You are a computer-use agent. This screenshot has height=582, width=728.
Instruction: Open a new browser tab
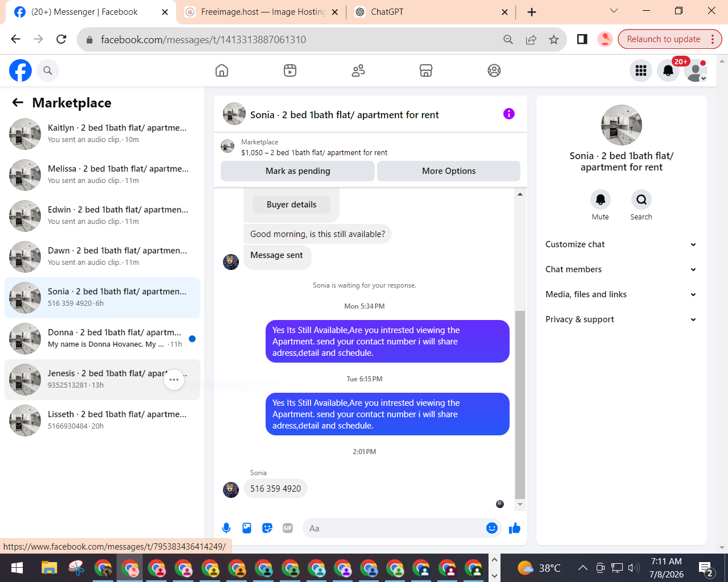pyautogui.click(x=532, y=12)
